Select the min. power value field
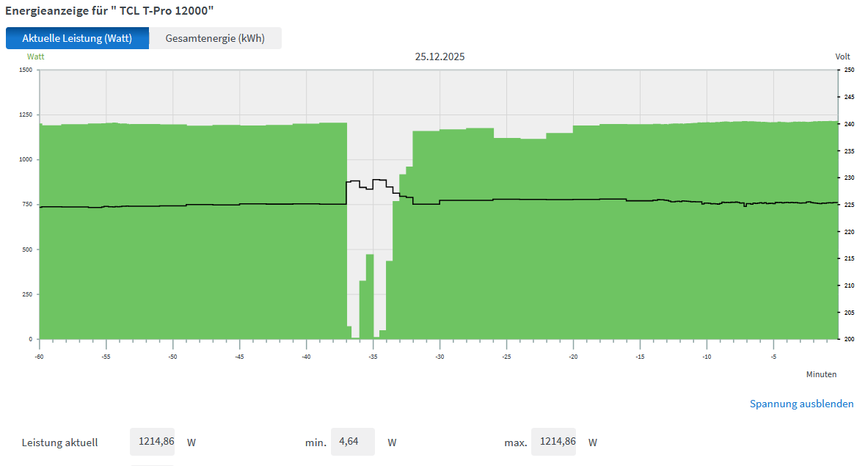 tap(352, 442)
